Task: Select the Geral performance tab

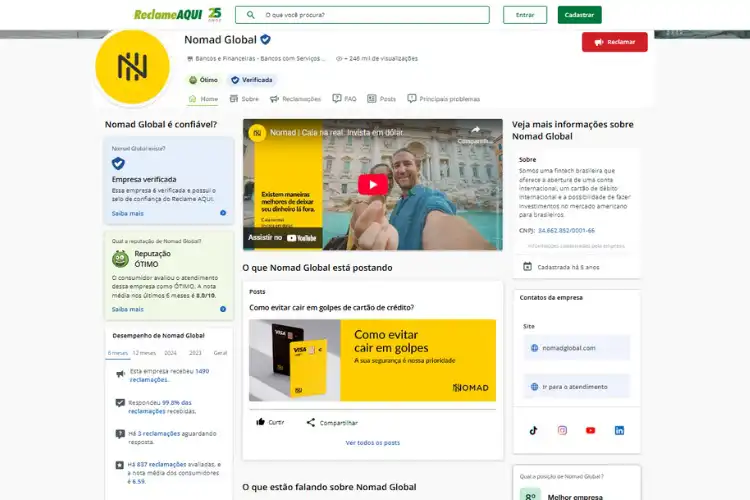Action: [x=220, y=353]
